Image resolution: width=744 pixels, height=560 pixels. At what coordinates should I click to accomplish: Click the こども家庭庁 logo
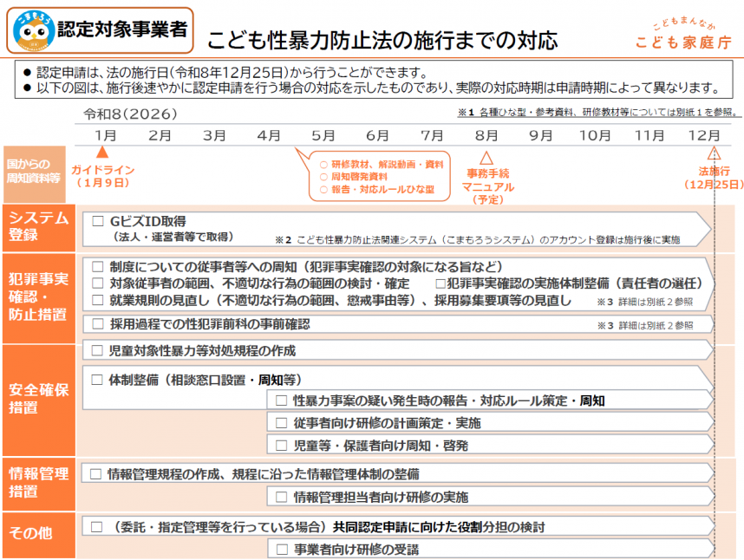[684, 34]
